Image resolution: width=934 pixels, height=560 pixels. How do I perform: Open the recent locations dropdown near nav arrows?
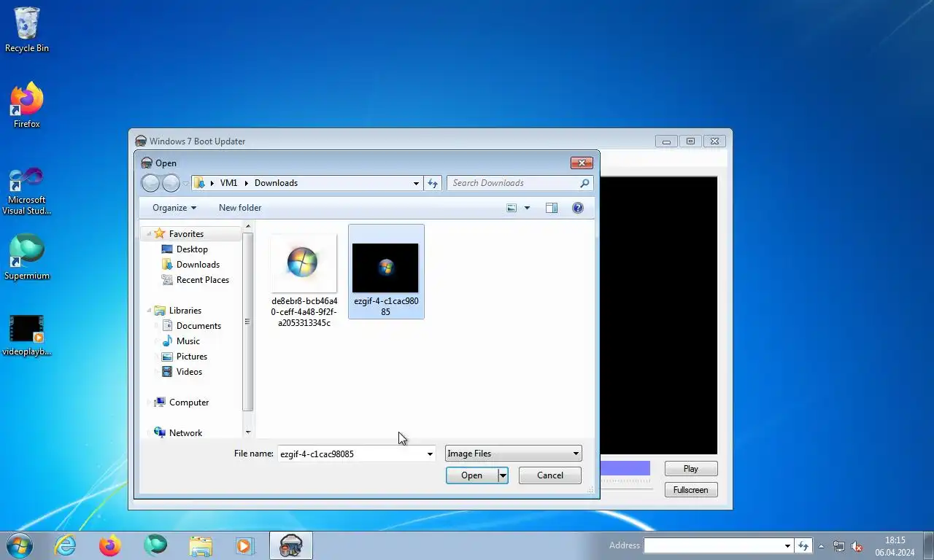click(x=185, y=183)
